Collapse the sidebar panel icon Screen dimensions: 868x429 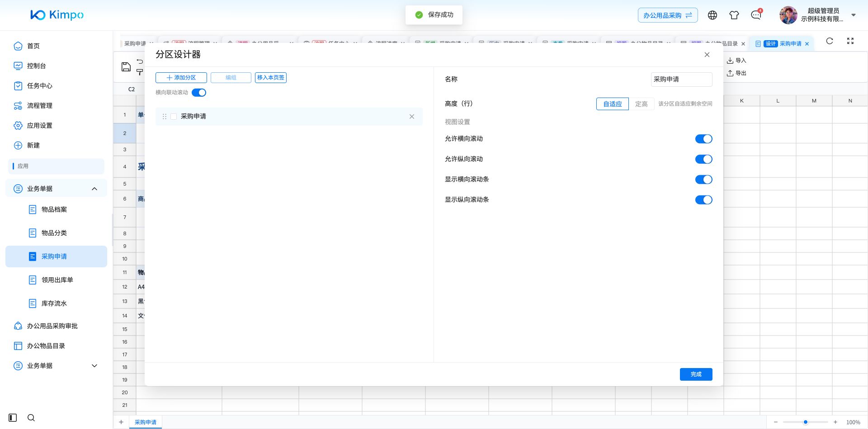[13, 418]
